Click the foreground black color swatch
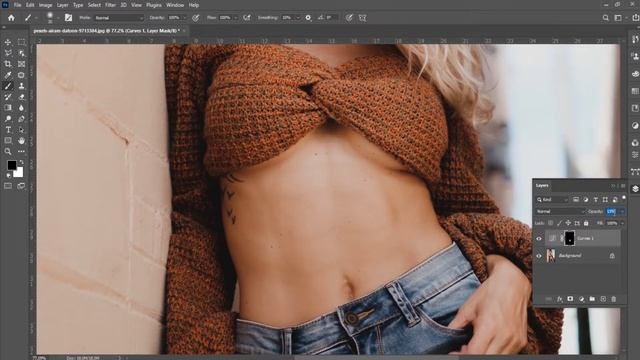 (11, 164)
